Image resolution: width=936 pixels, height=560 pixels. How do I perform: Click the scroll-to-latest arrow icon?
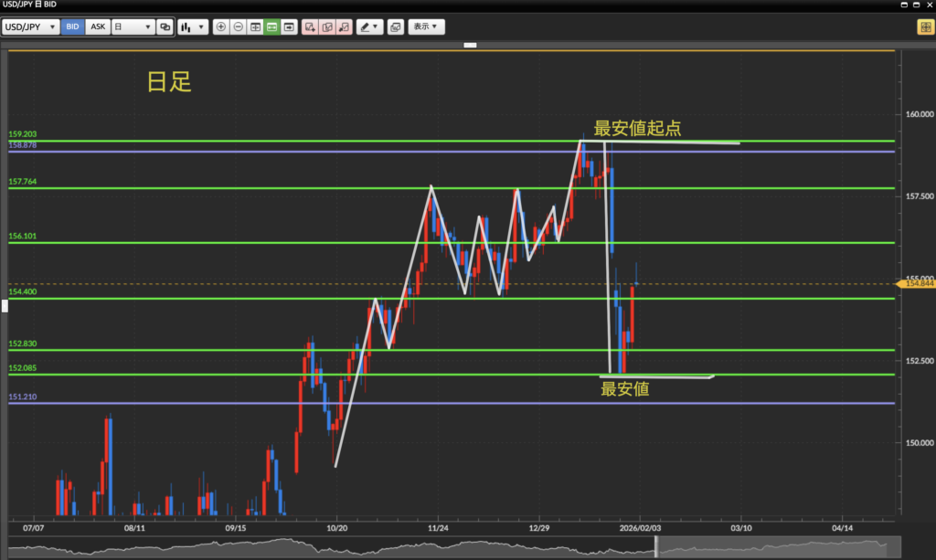tap(289, 27)
